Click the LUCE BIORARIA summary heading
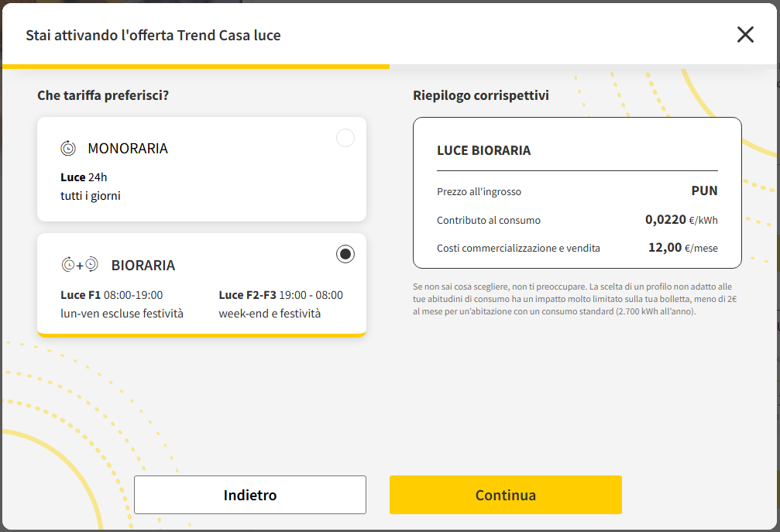Screen dimensions: 780x532 pyautogui.click(x=483, y=150)
